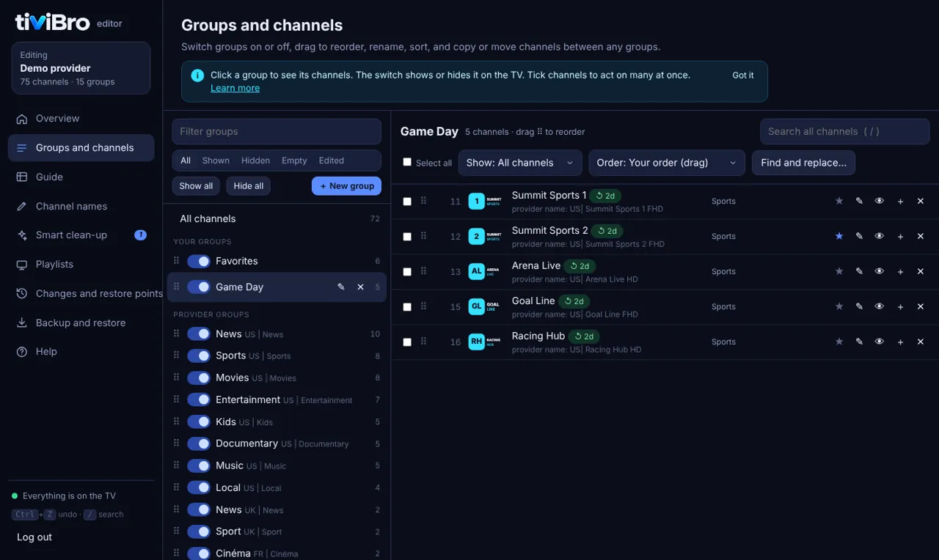The image size is (939, 560).
Task: Toggle the Kids group switch
Action: point(199,421)
